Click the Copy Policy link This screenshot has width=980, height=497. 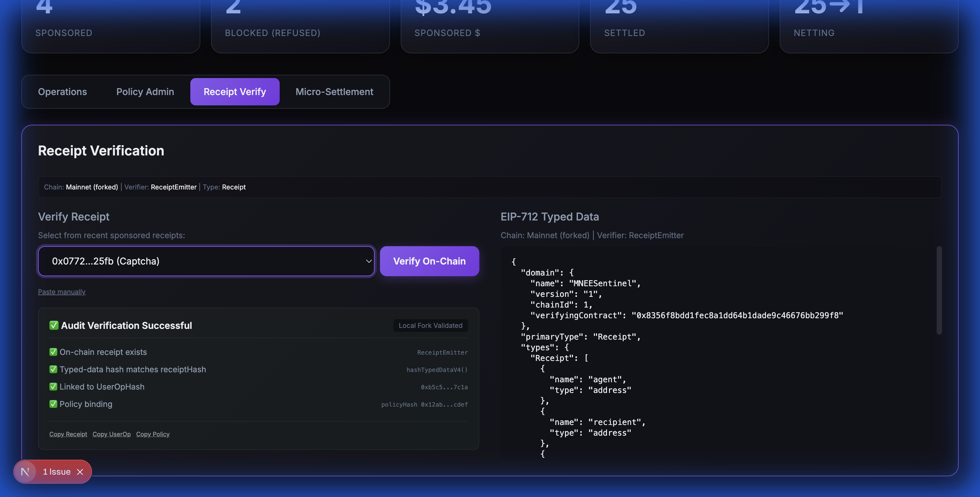[153, 434]
